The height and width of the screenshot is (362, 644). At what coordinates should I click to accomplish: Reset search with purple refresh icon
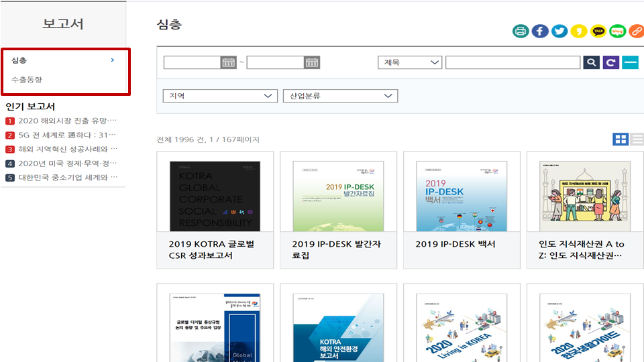tap(610, 62)
